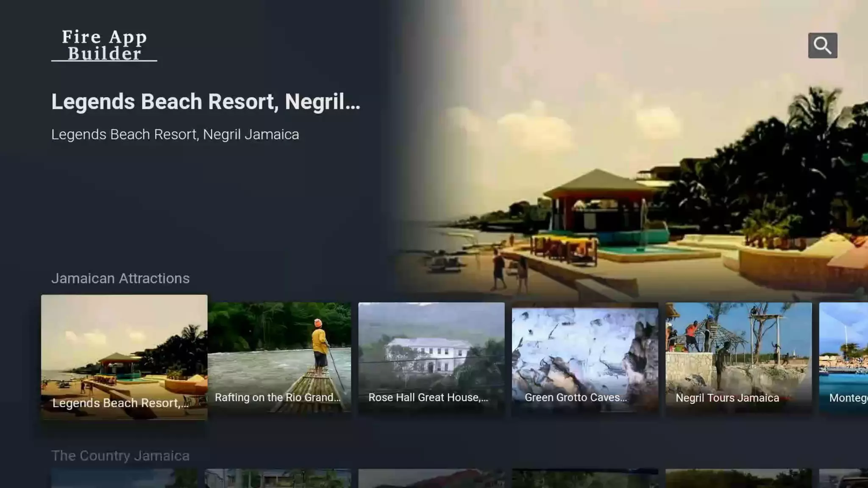Click the Legends Beach Resort, Negril… headline

[x=206, y=102]
